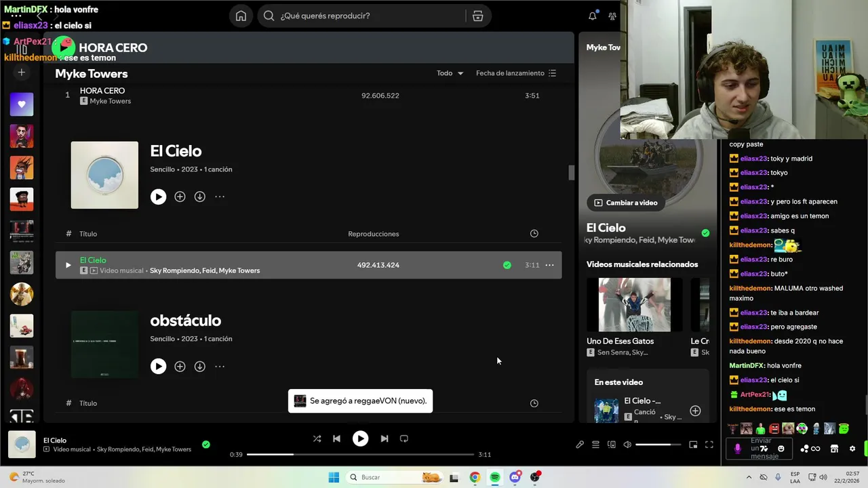The image size is (868, 488).
Task: Sort by duration clock icon in El Cielo table
Action: coord(534,234)
